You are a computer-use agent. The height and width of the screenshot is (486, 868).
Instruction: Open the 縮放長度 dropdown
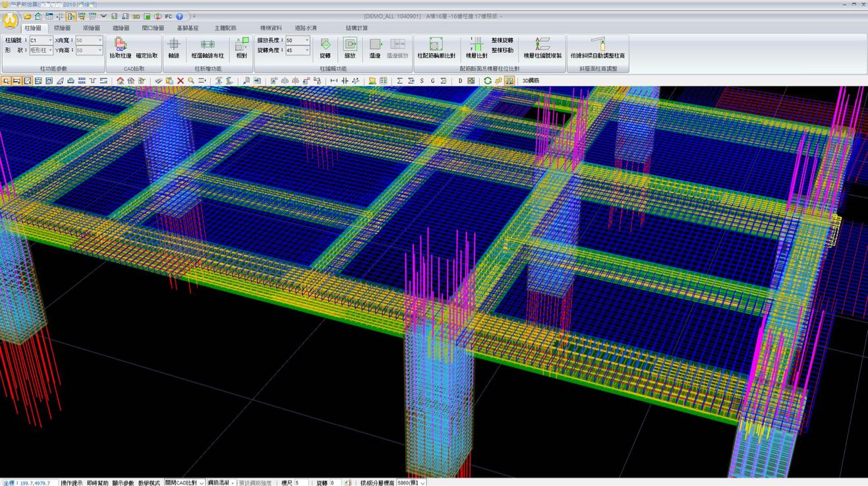pyautogui.click(x=306, y=40)
